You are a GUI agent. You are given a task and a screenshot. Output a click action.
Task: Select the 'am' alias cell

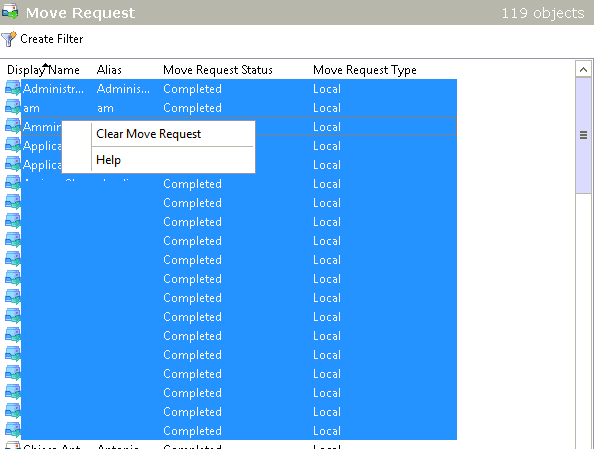point(105,108)
